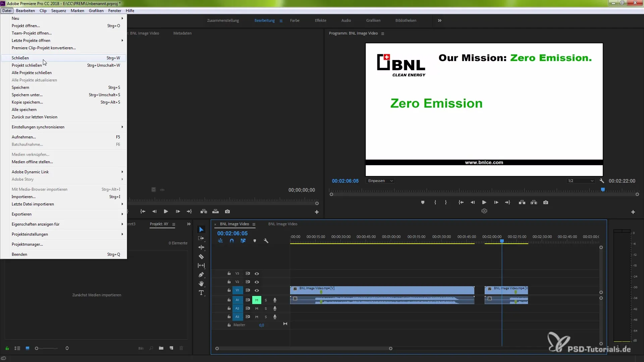Toggle track lock on V1
This screenshot has width=644, height=362.
tap(229, 290)
